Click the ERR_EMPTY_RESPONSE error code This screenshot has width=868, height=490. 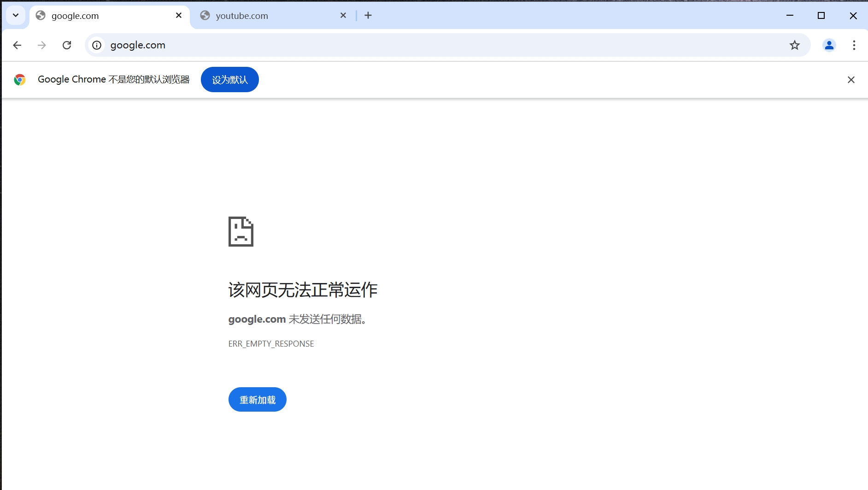coord(271,344)
